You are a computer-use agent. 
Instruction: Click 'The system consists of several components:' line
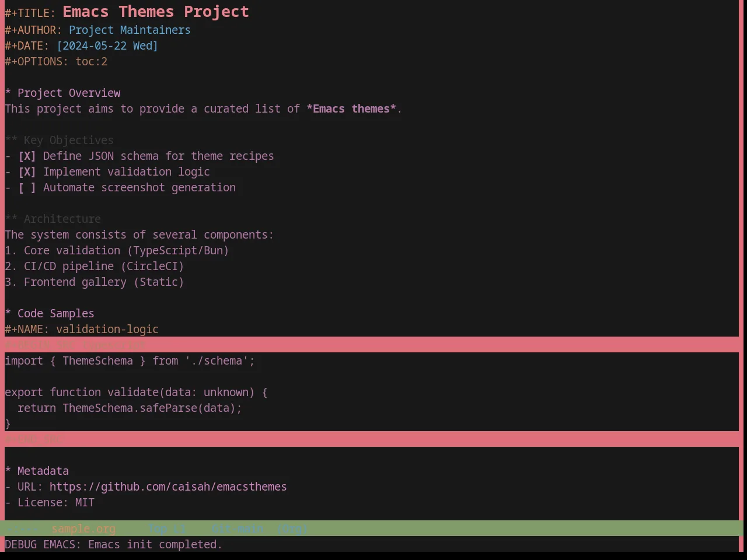coord(139,235)
